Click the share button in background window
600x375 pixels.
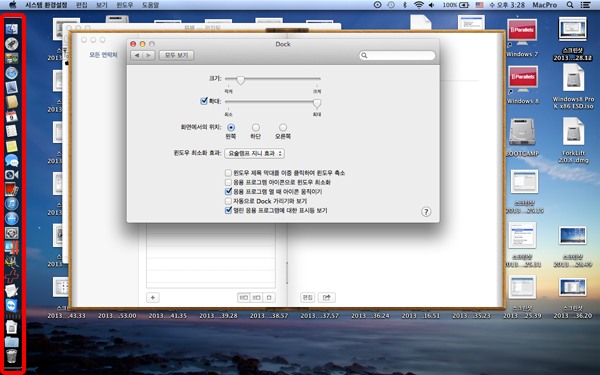click(x=326, y=297)
